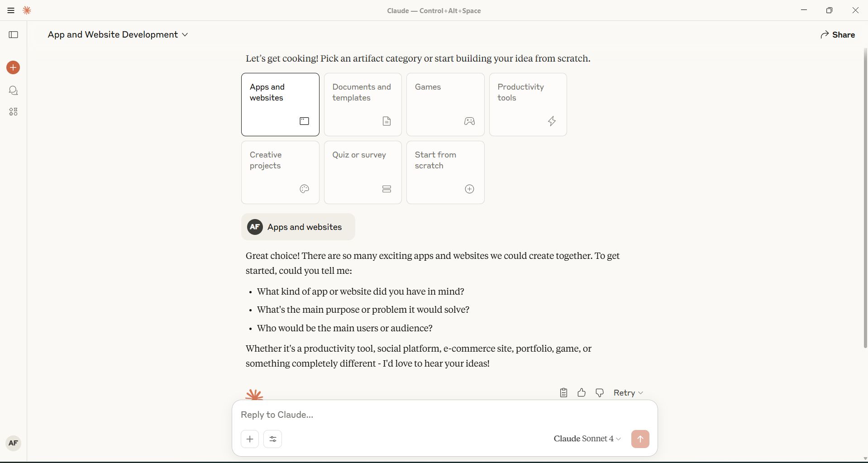
Task: Click text 'What's the main purpose or problem it would solve?'
Action: [x=363, y=310]
